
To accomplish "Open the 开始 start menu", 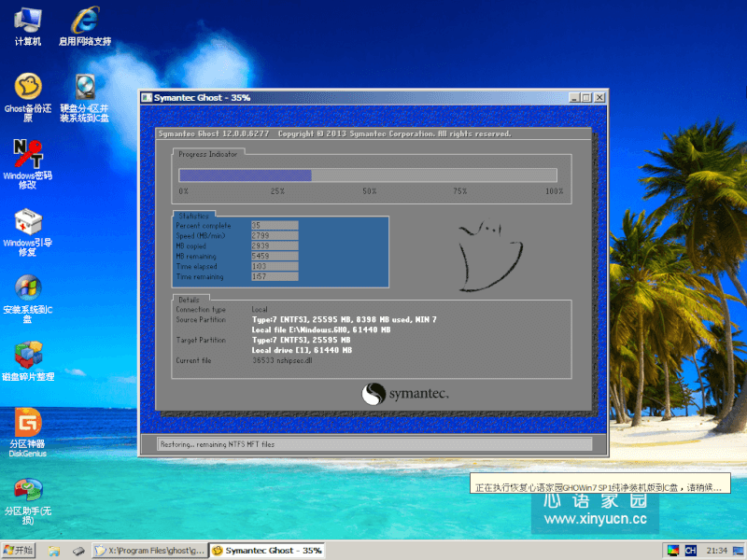I will pyautogui.click(x=19, y=551).
